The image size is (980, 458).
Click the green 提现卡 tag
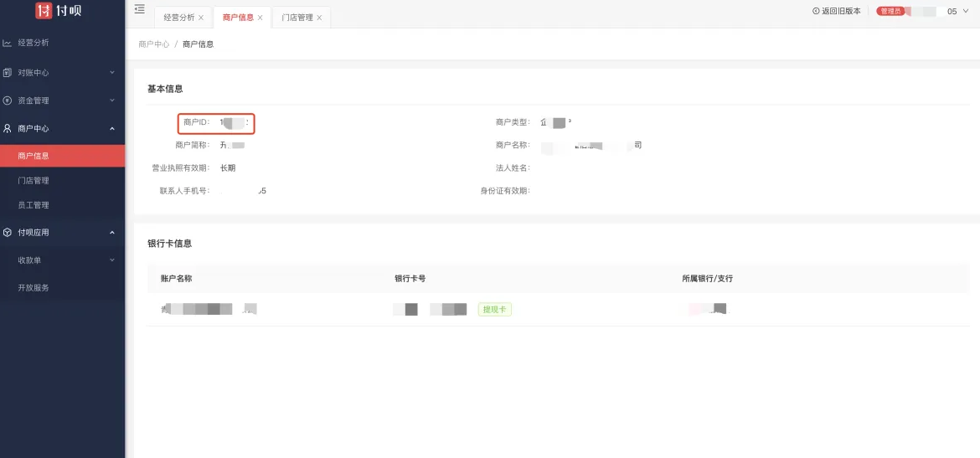[x=494, y=309]
